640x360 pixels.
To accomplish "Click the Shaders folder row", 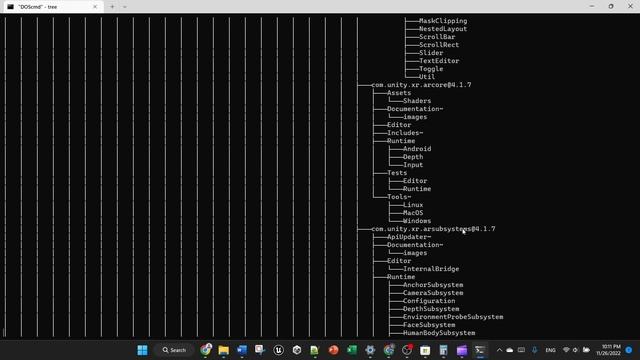I will (x=417, y=101).
